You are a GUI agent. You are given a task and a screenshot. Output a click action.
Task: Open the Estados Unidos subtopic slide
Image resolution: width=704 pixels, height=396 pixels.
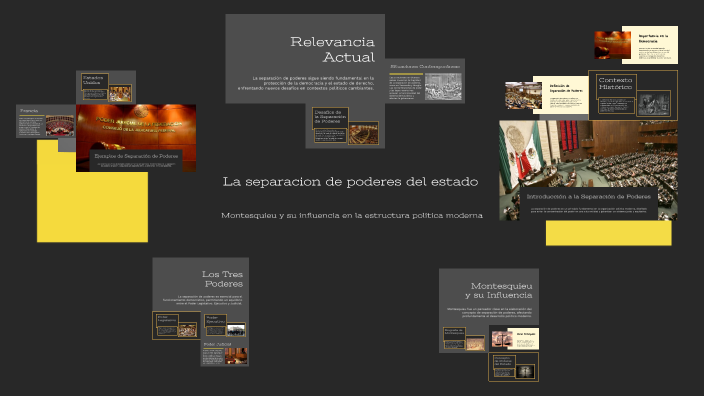click(x=106, y=87)
